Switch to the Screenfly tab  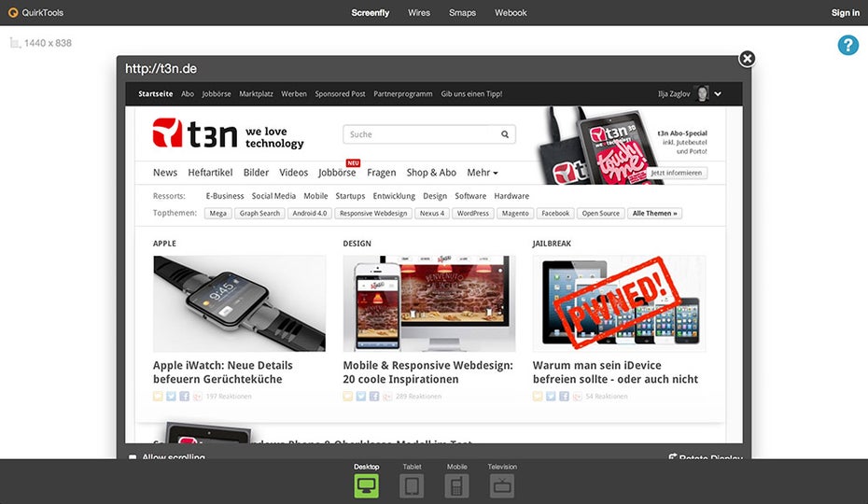(x=371, y=12)
